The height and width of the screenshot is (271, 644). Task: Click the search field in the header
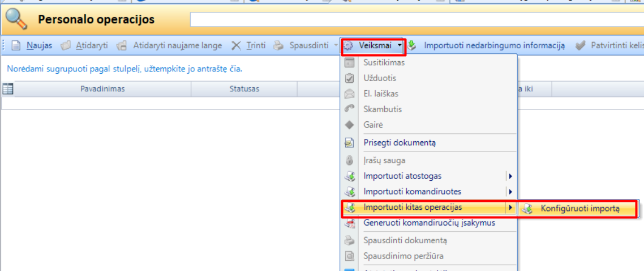[x=416, y=20]
